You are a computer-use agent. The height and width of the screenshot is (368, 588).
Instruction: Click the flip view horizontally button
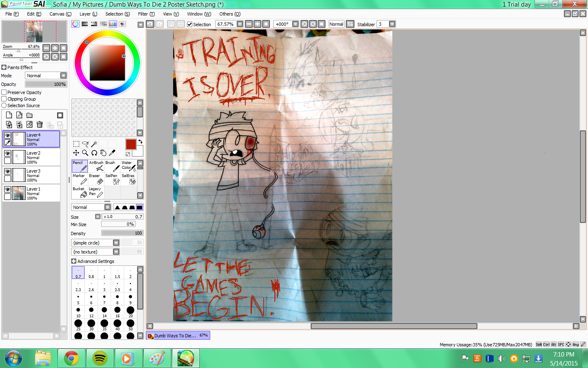pos(350,24)
